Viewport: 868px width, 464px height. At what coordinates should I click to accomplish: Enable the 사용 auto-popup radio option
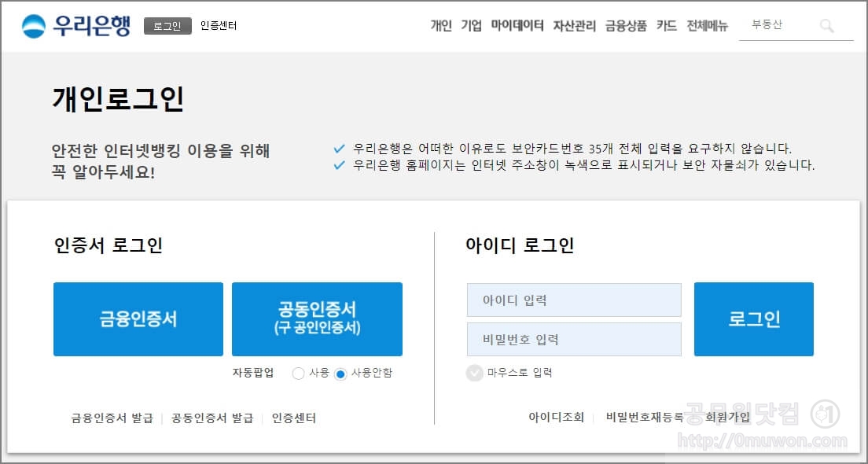298,374
